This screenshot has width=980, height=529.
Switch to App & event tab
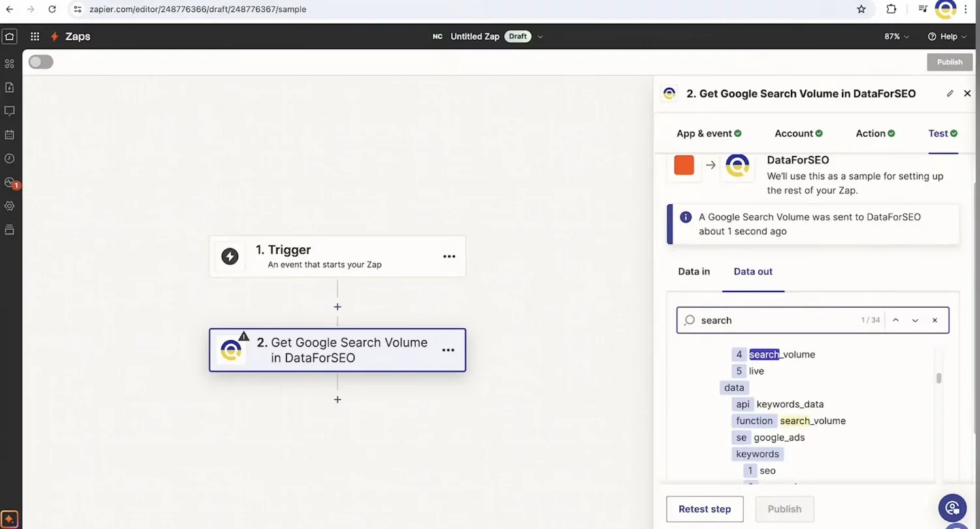click(709, 133)
